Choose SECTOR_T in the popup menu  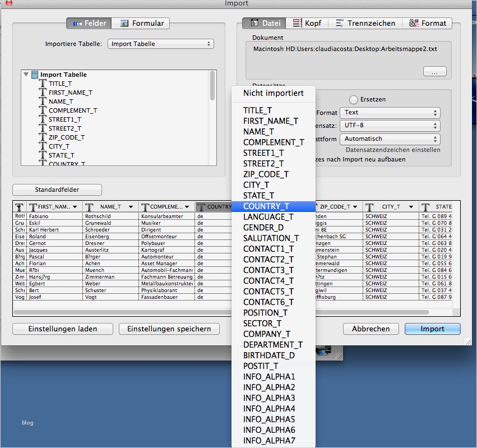[x=273, y=324]
